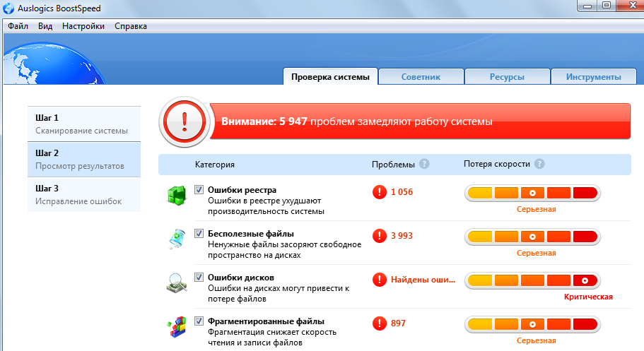Click red alert icon beside Найдены оши...
Image resolution: width=644 pixels, height=351 pixels.
(380, 280)
